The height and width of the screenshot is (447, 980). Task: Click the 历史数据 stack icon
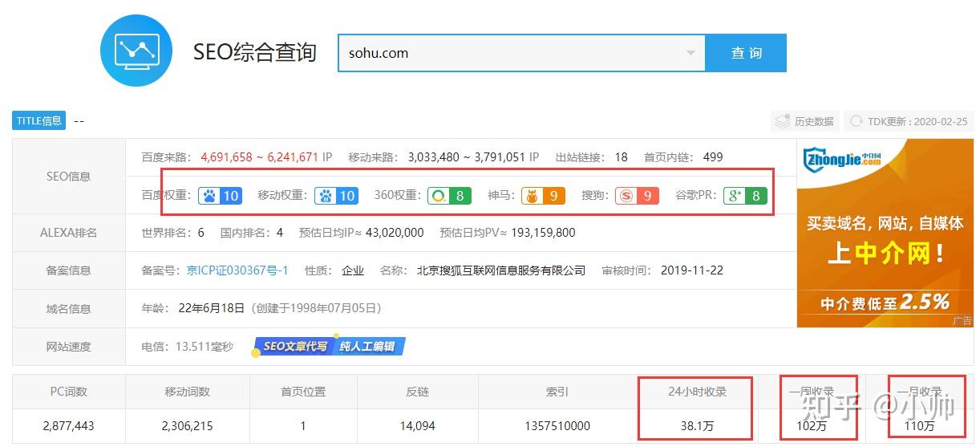(783, 121)
